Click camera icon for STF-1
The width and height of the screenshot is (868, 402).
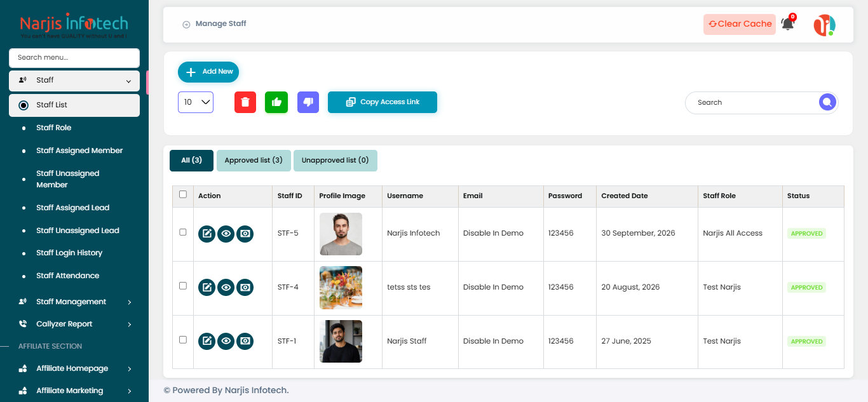pyautogui.click(x=245, y=342)
